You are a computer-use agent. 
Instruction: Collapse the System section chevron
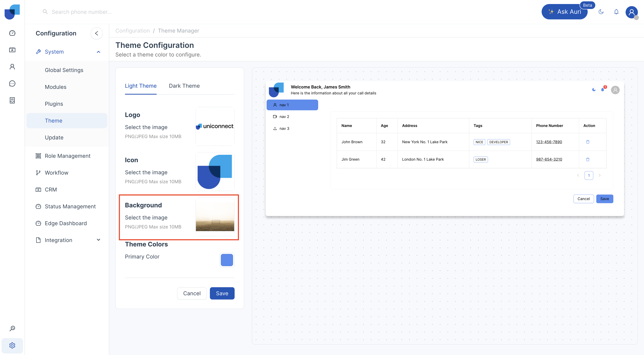click(99, 52)
